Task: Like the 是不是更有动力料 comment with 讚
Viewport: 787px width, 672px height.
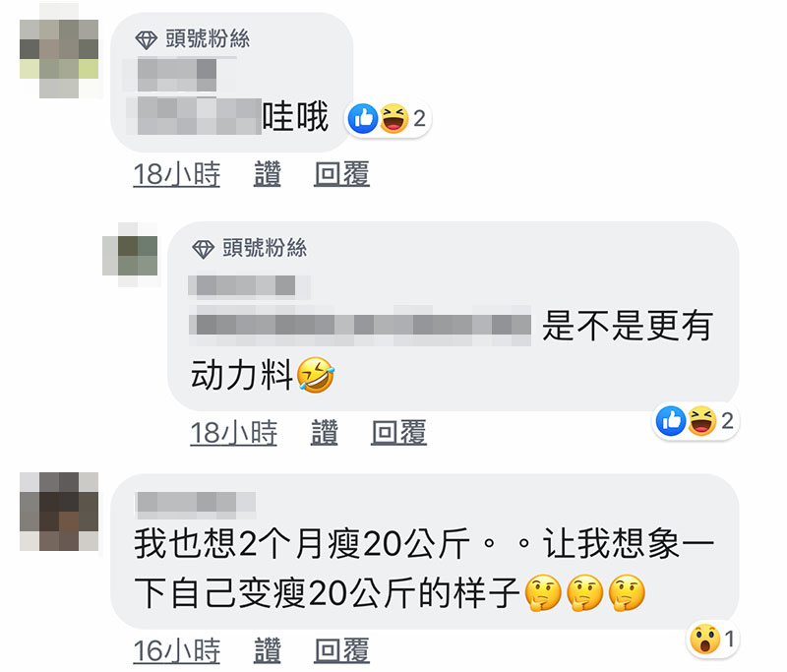Action: point(325,432)
